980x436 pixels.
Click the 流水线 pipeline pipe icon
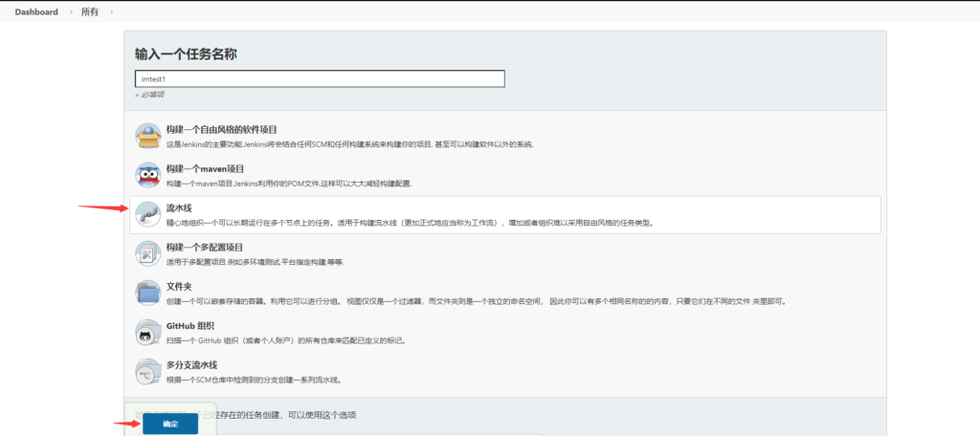tap(147, 214)
